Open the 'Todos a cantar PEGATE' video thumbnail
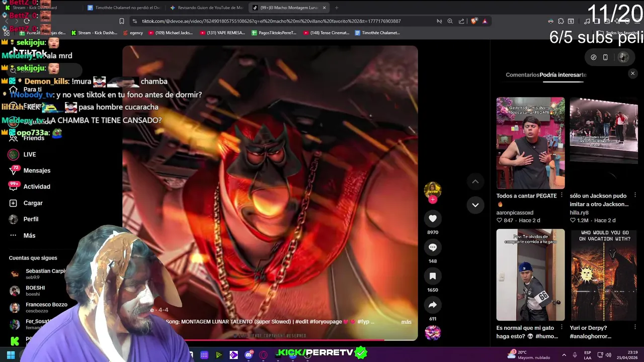644x362 pixels. point(530,143)
